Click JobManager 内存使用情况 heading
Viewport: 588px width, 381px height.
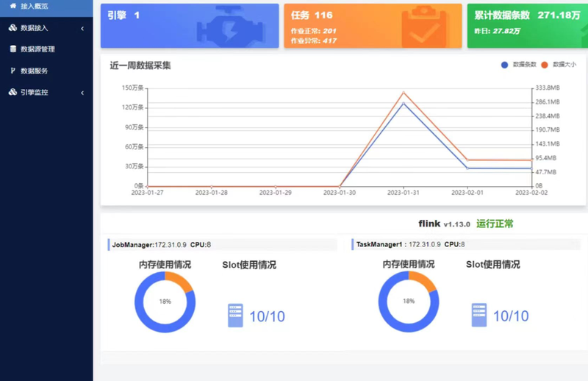(x=165, y=265)
